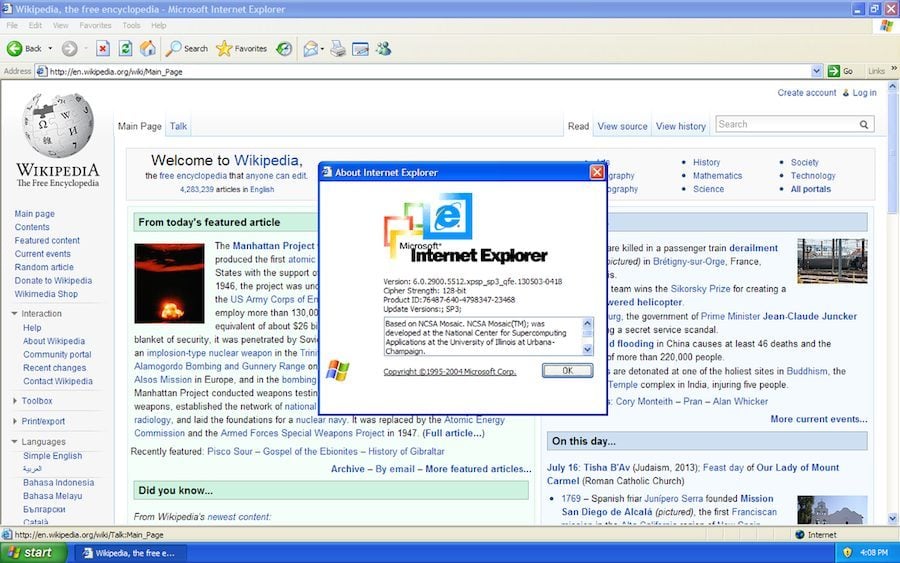This screenshot has width=900, height=563.
Task: Open the Edit menu
Action: pyautogui.click(x=35, y=25)
